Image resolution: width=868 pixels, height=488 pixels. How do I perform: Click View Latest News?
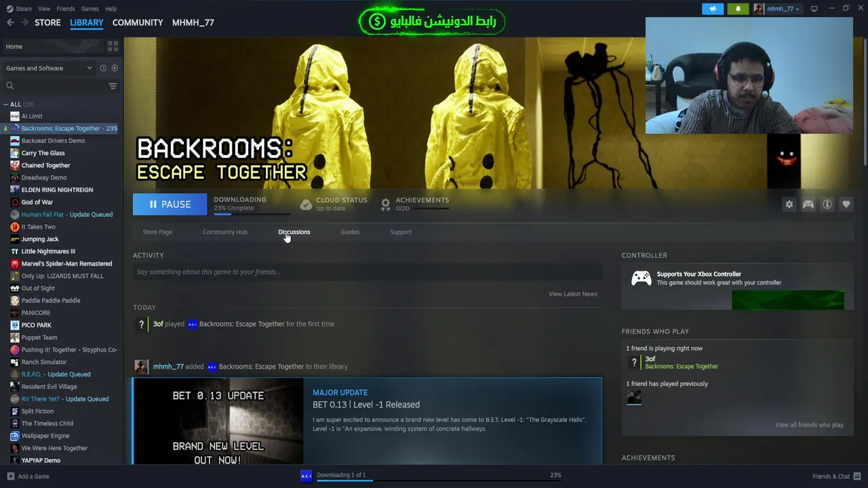[x=573, y=293]
